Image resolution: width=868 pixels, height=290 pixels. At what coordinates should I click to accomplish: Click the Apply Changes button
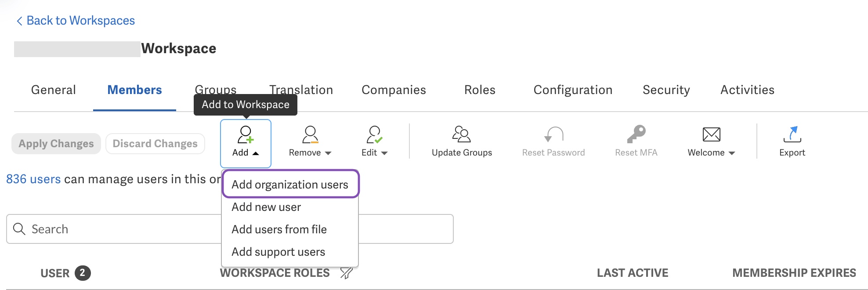click(56, 144)
